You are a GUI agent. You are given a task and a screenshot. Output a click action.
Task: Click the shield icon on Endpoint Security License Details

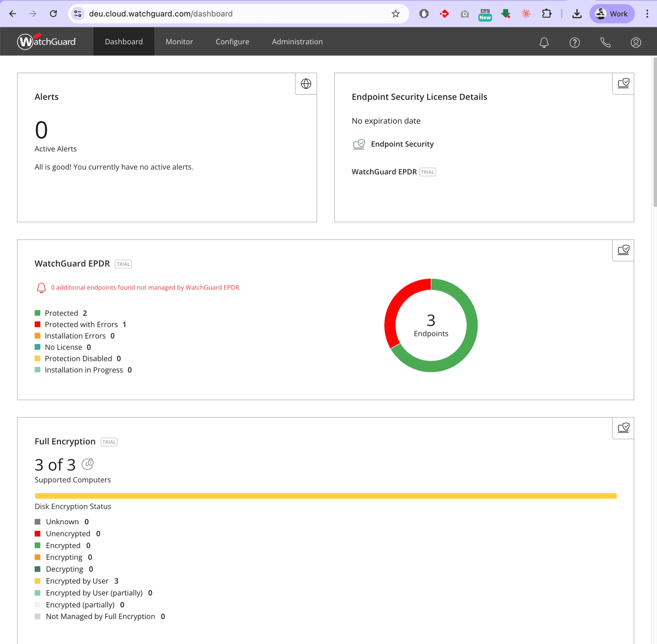(623, 83)
